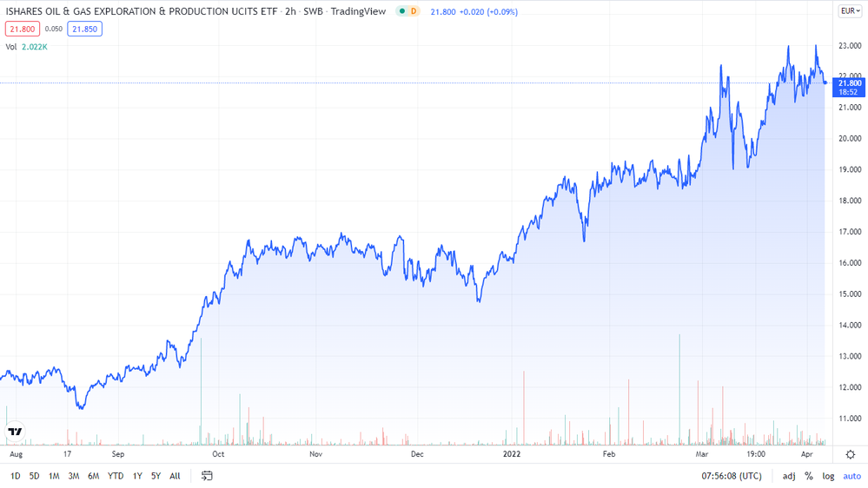Open the go-to-date calendar icon
868x488 pixels.
click(x=207, y=476)
